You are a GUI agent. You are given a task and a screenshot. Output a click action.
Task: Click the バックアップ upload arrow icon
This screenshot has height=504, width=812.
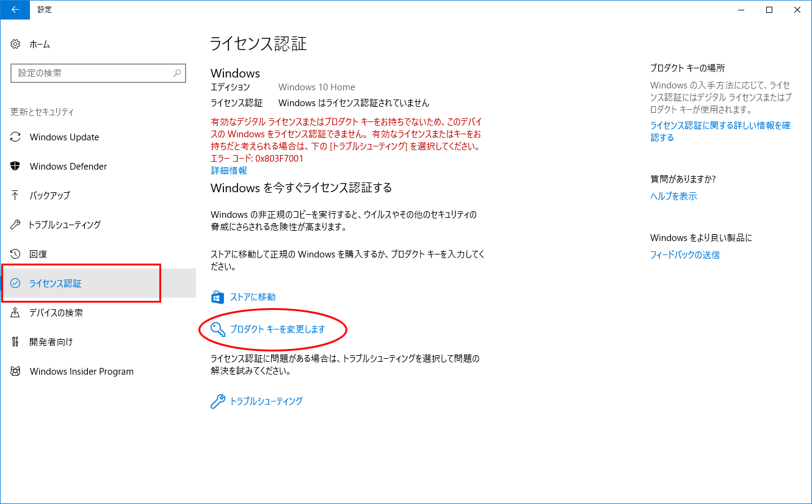pyautogui.click(x=16, y=195)
